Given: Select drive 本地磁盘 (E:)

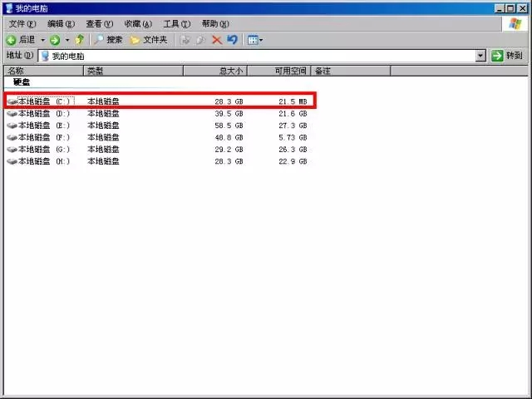Looking at the screenshot, I should pos(44,126).
